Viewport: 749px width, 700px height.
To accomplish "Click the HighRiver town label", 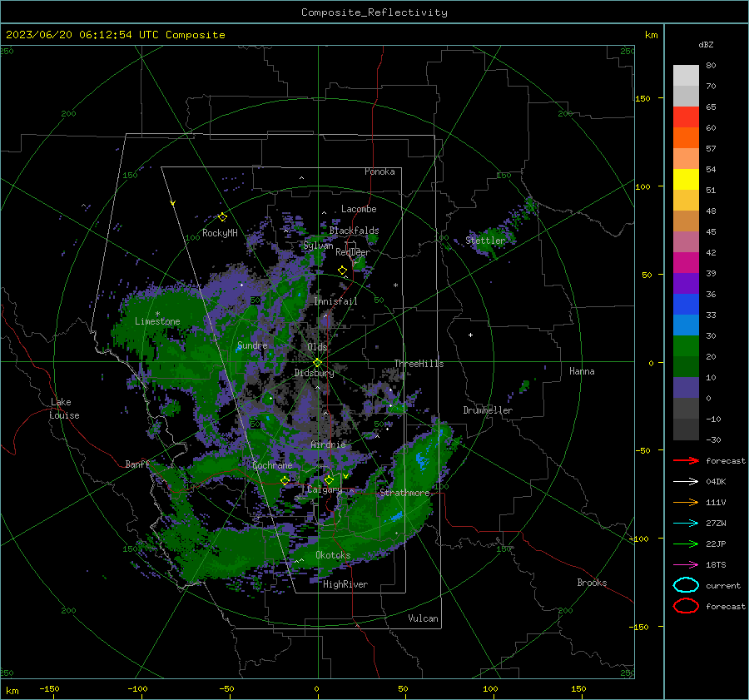I will [345, 584].
